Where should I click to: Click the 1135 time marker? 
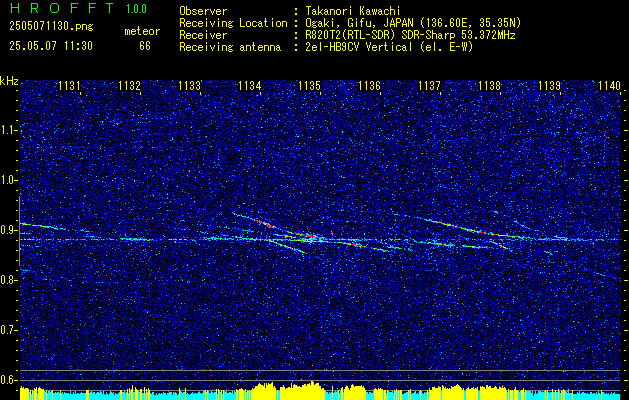(x=309, y=86)
